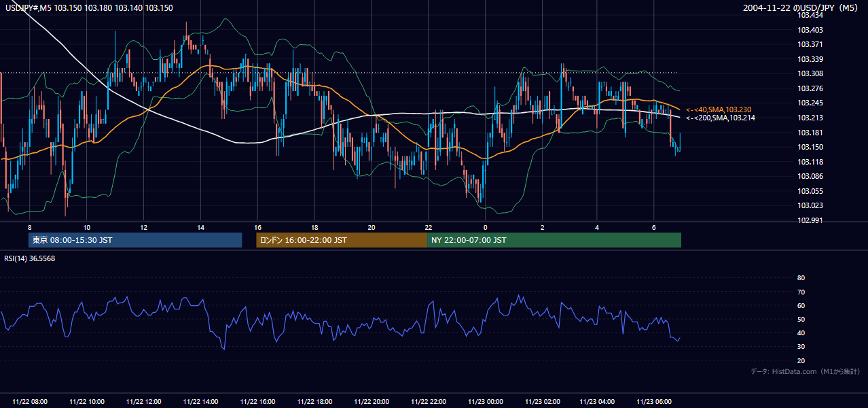The width and height of the screenshot is (868, 408).
Task: Click the 11/22 10:00 time label
Action: click(86, 402)
